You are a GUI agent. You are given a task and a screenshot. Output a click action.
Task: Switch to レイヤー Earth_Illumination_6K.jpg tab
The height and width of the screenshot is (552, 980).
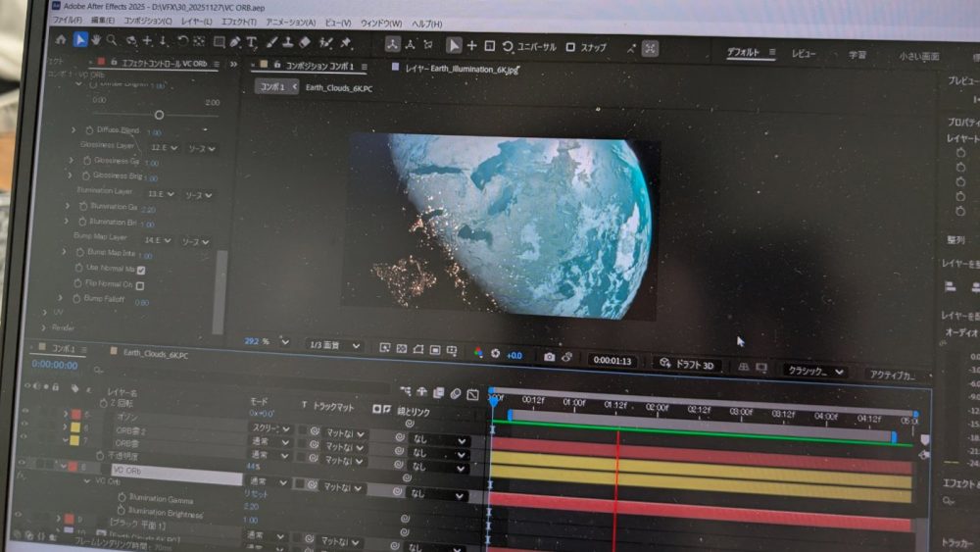pos(462,69)
